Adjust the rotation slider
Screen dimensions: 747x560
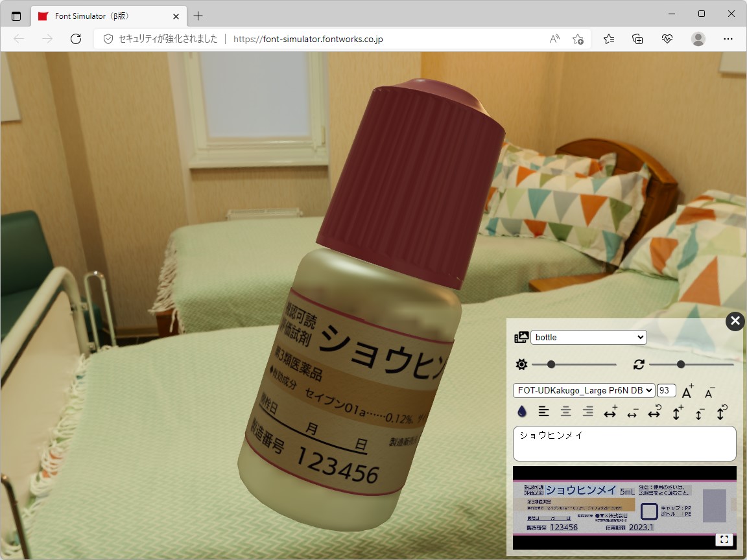coord(682,364)
